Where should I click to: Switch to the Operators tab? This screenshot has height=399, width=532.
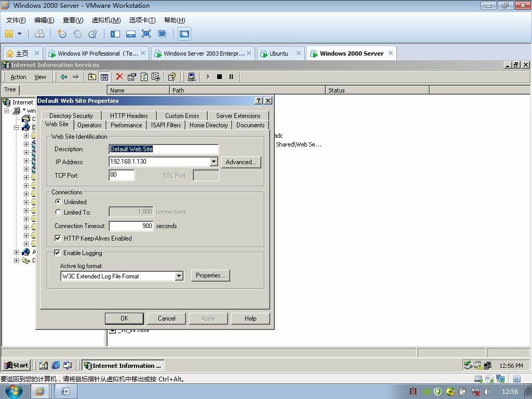click(89, 125)
